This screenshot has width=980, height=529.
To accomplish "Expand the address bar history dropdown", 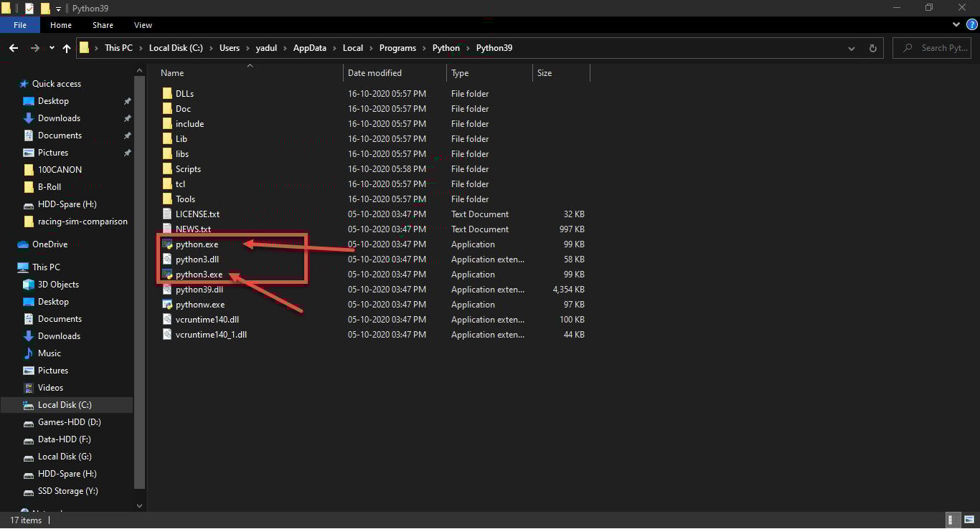I will coord(852,48).
